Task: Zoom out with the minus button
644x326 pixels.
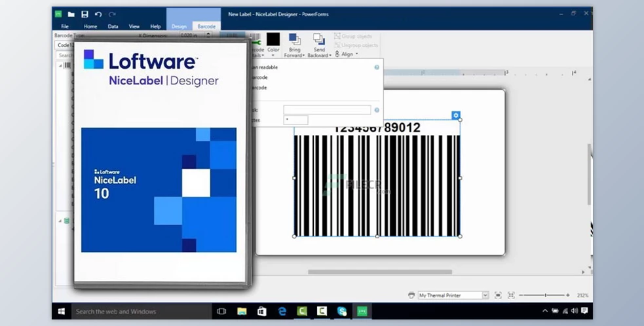Action: 521,295
